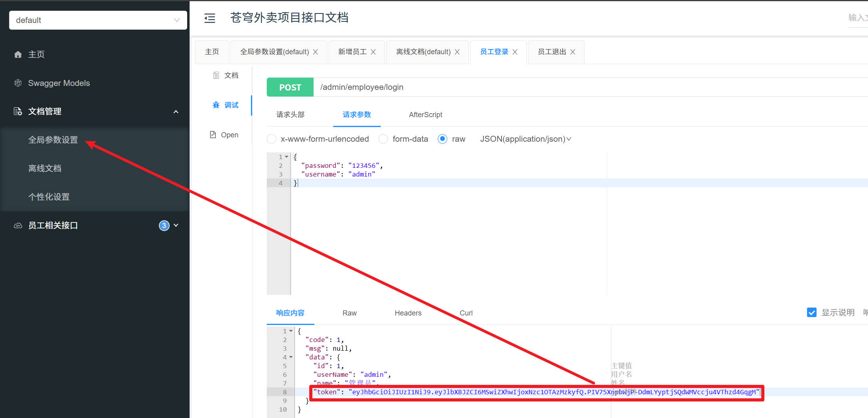Open 响应内容 response tab

click(x=290, y=313)
